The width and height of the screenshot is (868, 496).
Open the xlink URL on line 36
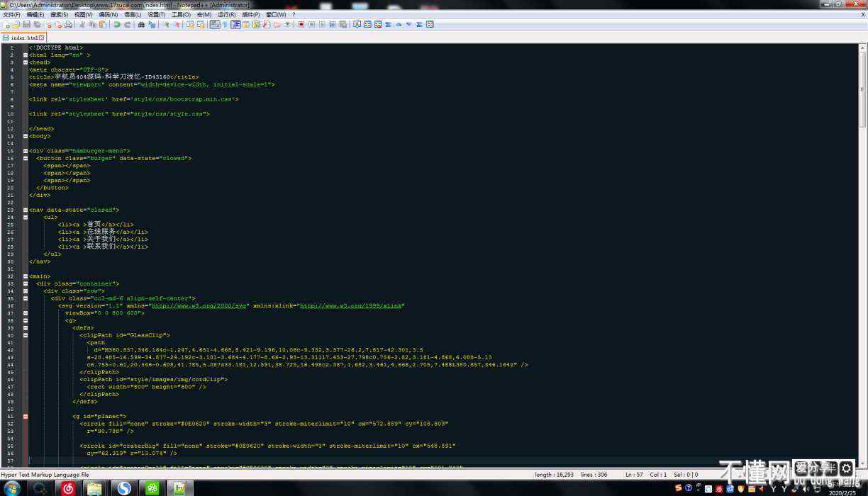click(x=351, y=306)
